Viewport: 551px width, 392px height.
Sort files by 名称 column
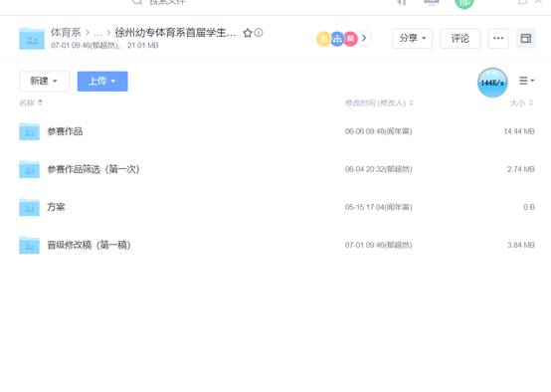(31, 102)
